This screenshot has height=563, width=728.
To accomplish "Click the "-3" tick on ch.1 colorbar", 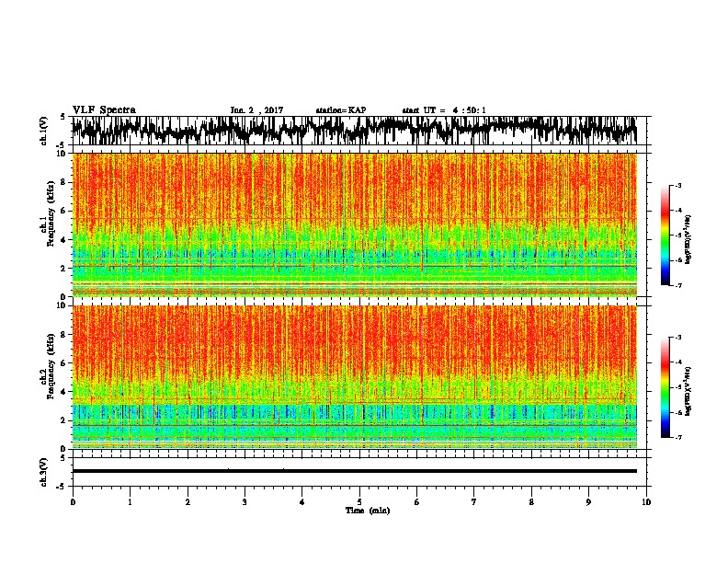I will (x=677, y=186).
